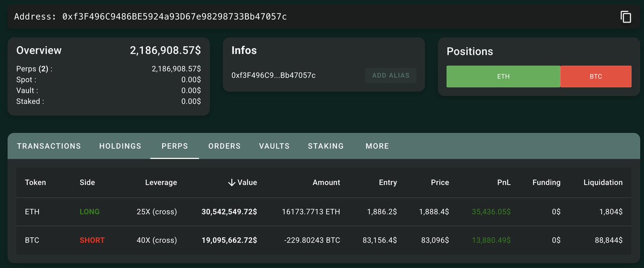Image resolution: width=644 pixels, height=268 pixels.
Task: Switch to the TRANSACTIONS tab
Action: (49, 146)
